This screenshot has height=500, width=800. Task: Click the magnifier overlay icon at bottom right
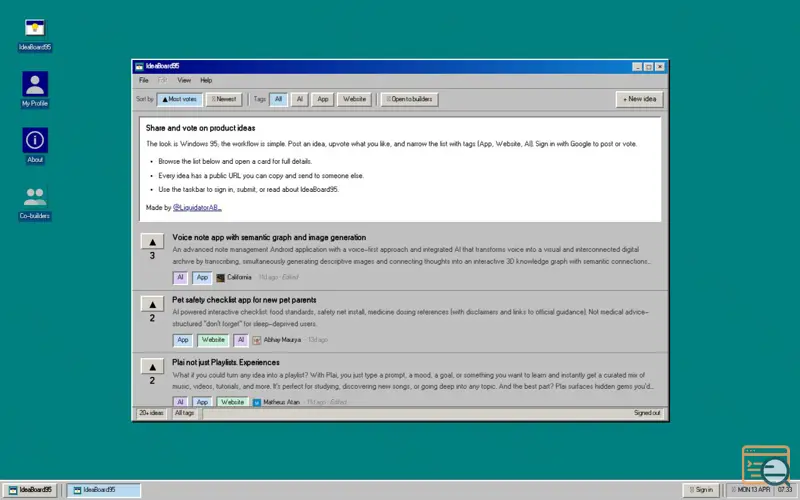click(x=766, y=466)
